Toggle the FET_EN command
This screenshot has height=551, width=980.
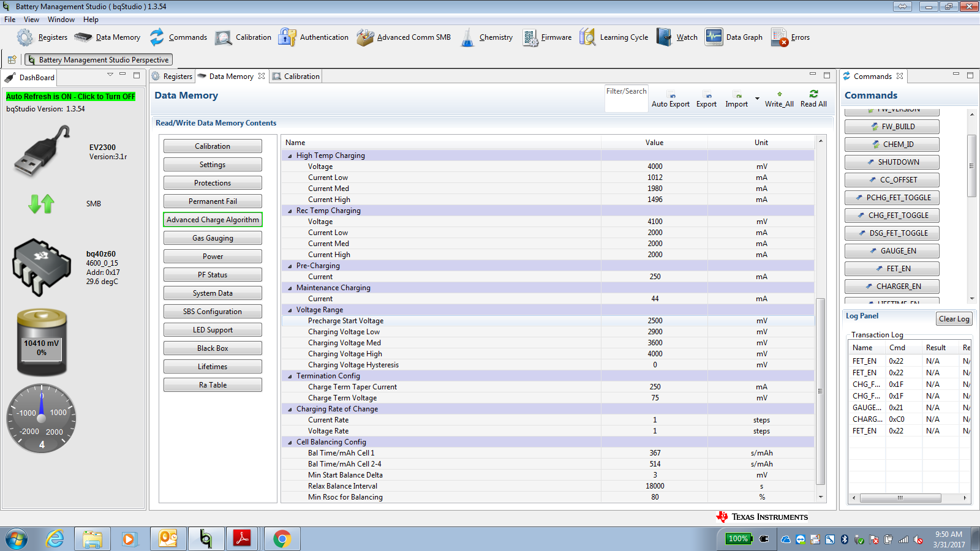click(892, 268)
